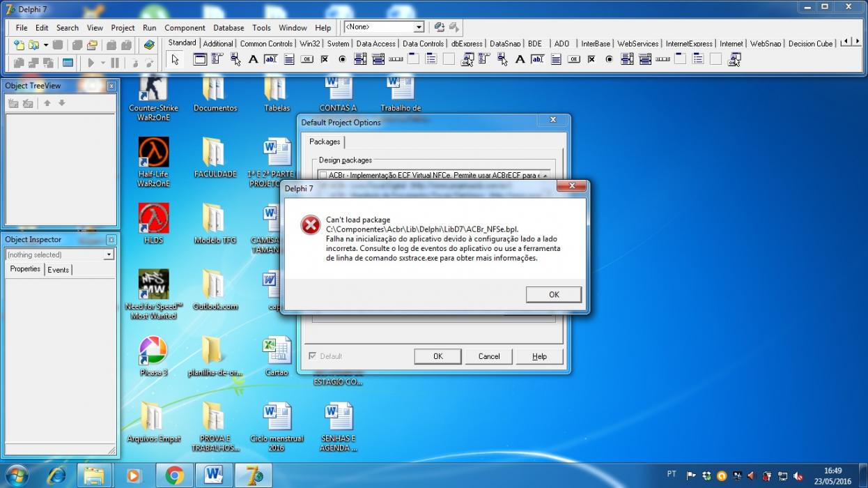Open the <None> desktop layout combo box
The image size is (868, 488).
[383, 27]
